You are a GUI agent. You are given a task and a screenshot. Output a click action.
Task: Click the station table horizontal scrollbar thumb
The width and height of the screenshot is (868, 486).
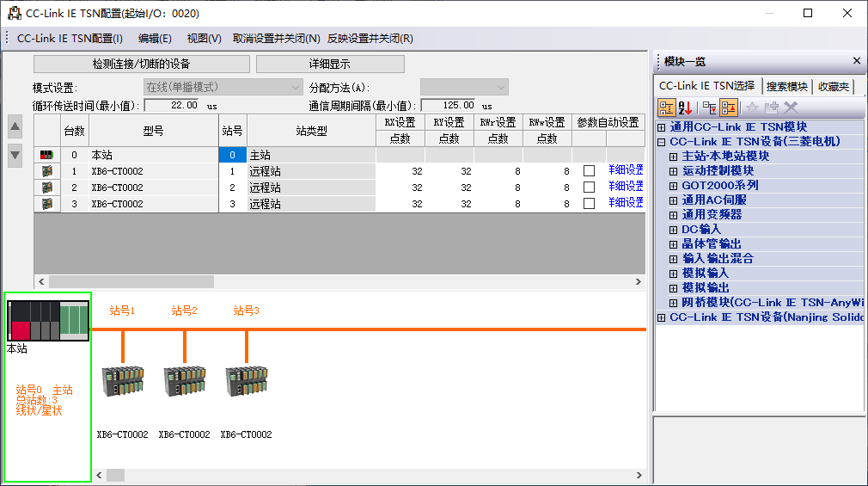pos(131,281)
